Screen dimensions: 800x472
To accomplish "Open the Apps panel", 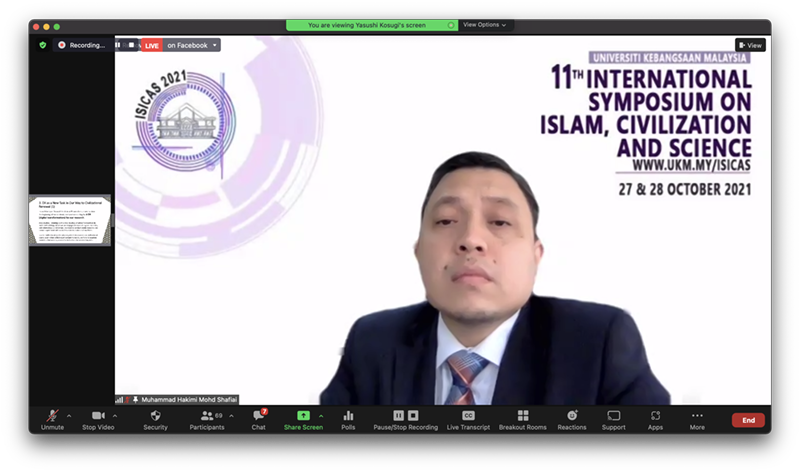I will [x=655, y=418].
